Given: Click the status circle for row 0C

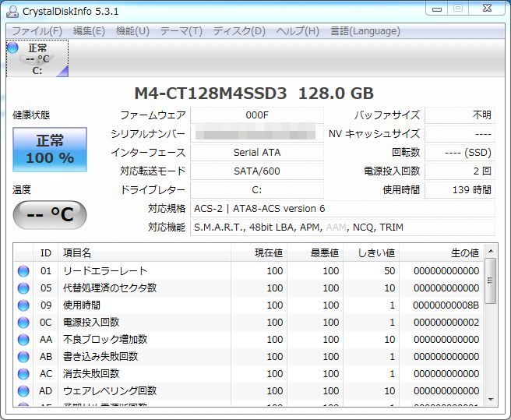Looking at the screenshot, I should coord(23,322).
